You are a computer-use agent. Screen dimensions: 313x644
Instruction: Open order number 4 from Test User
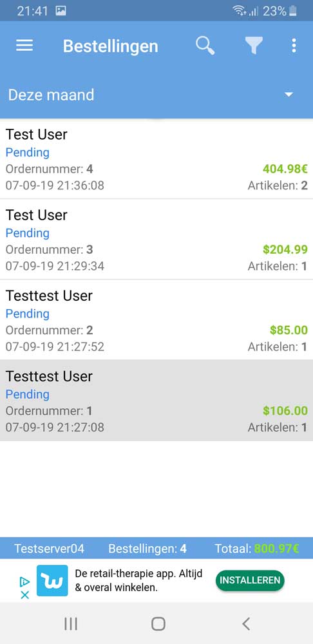point(156,159)
